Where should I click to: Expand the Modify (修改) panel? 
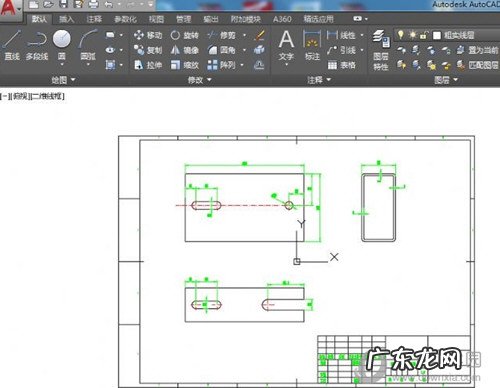coord(200,80)
